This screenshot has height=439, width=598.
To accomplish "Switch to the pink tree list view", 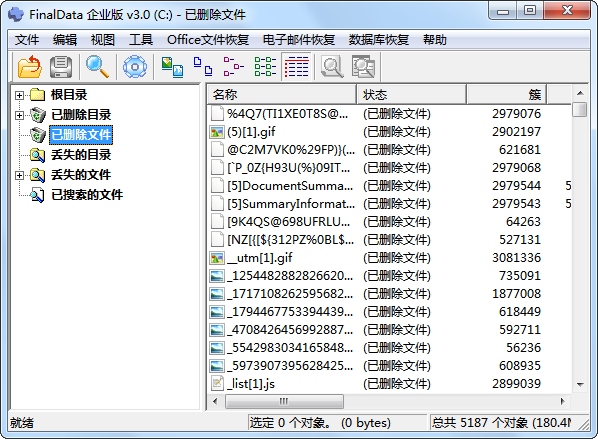I will (234, 67).
